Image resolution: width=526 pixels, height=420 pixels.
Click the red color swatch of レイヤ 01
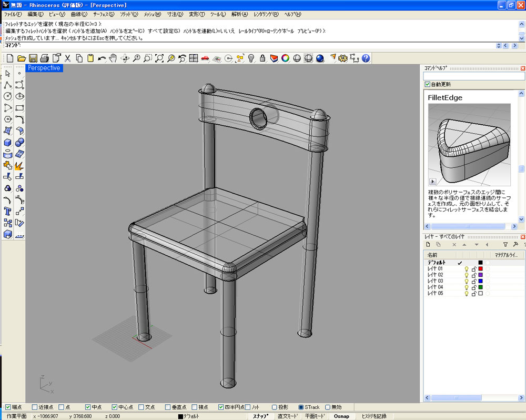[x=480, y=269]
